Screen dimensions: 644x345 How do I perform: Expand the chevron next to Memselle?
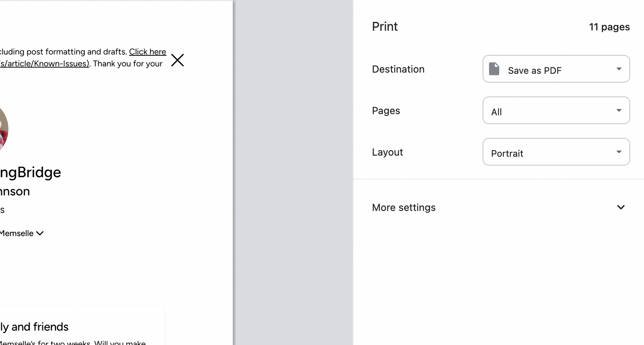40,233
